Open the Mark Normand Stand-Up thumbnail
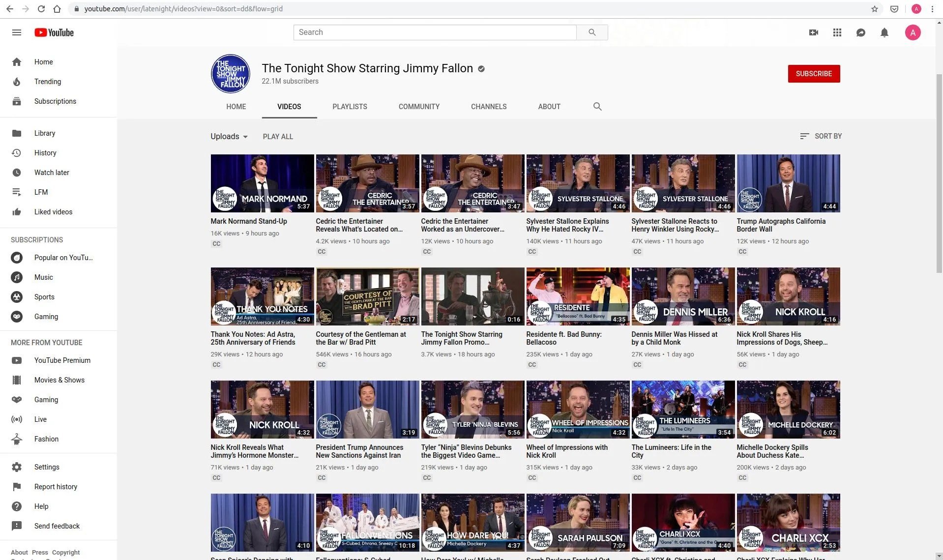 [x=263, y=183]
